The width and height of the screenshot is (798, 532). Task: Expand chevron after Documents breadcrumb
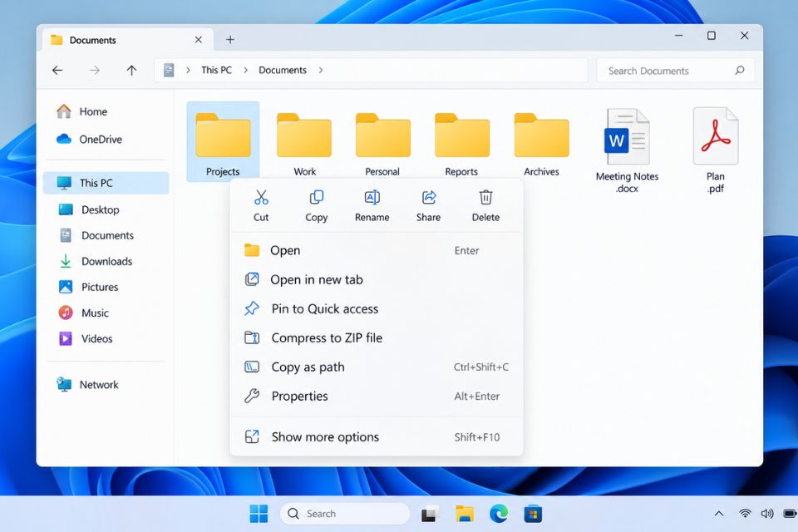coord(321,71)
